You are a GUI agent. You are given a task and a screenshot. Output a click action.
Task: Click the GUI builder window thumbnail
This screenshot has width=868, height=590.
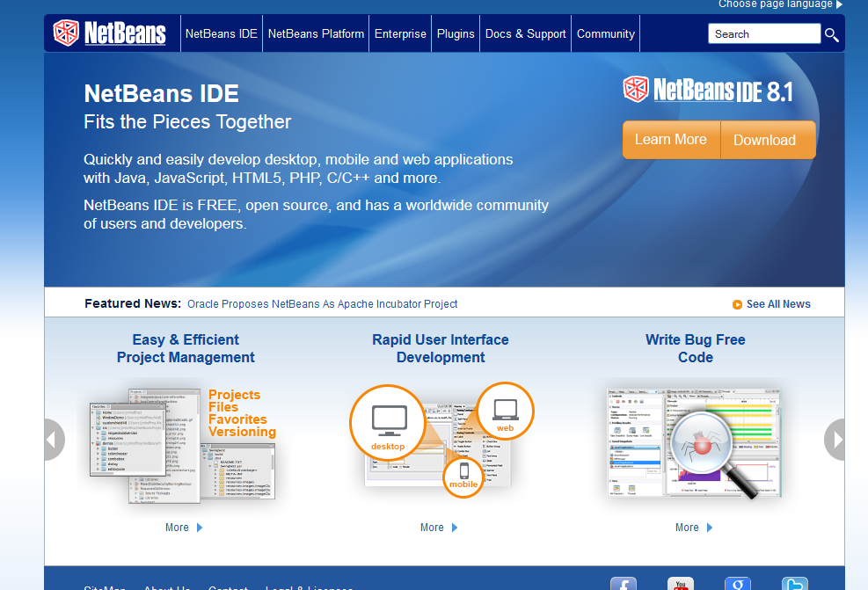[x=437, y=445]
